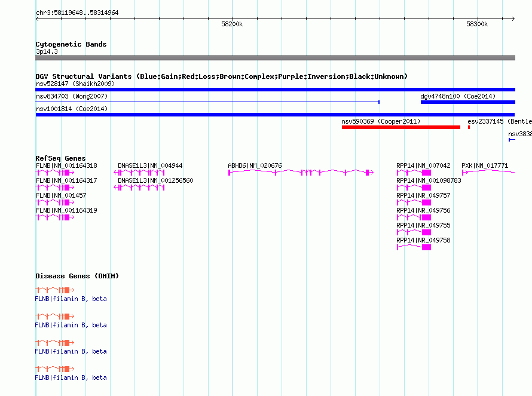Click the red nsv590369 (Cooper2011) loss bar
532x396 pixels.
click(x=401, y=127)
